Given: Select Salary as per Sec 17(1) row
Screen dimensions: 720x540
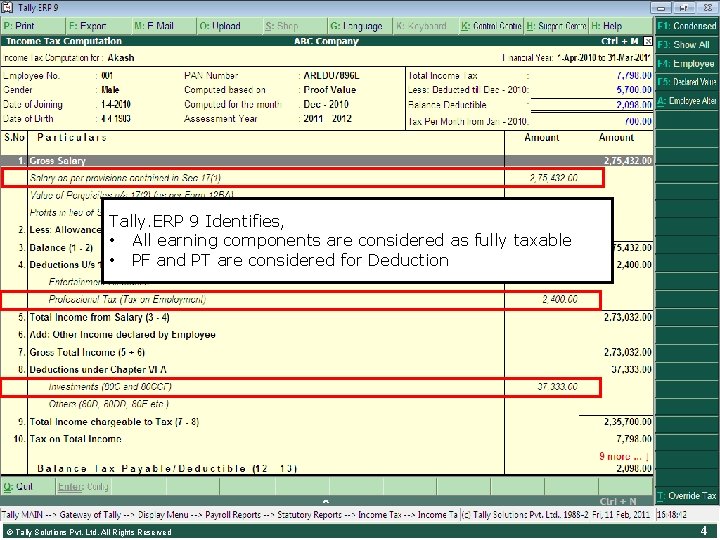Looking at the screenshot, I should pos(303,178).
